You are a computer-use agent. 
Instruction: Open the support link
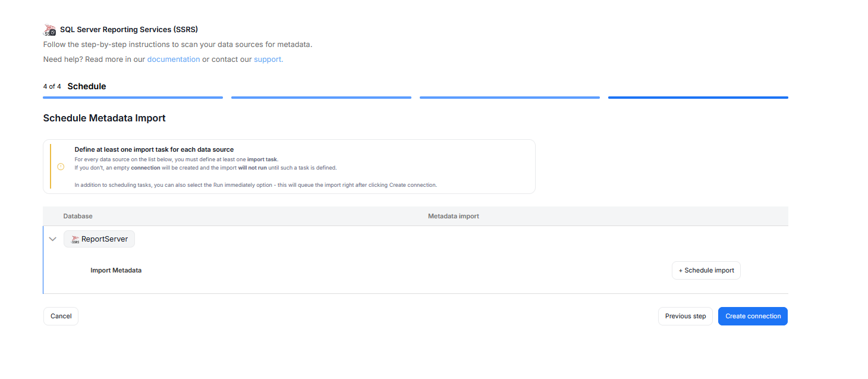tap(268, 59)
